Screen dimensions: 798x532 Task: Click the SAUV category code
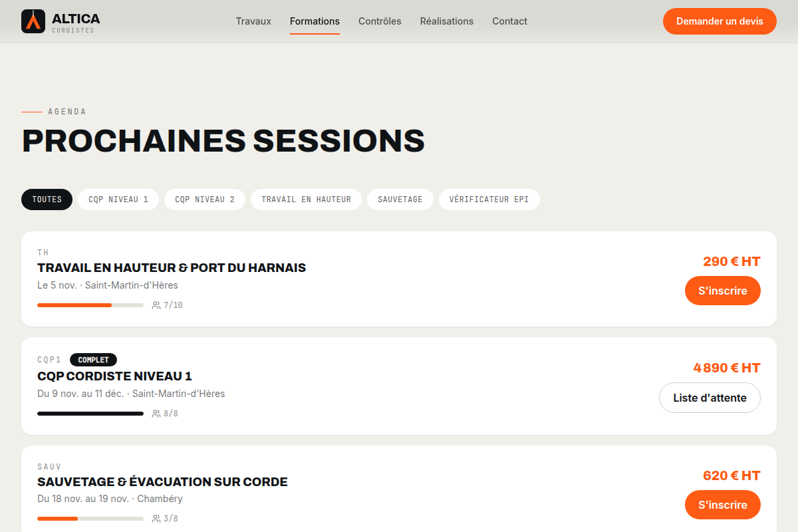(49, 467)
